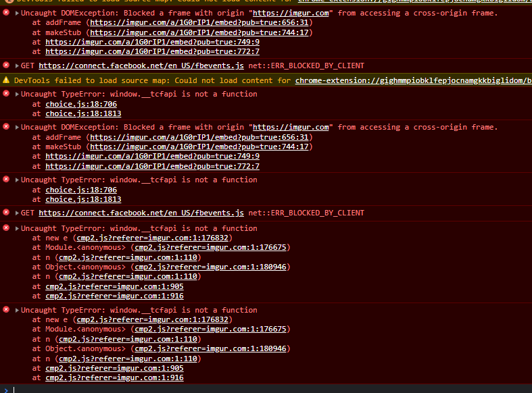
Task: Open Object.<anonymous> cmp2.js:1:180946 link in last error
Action: coord(210,348)
